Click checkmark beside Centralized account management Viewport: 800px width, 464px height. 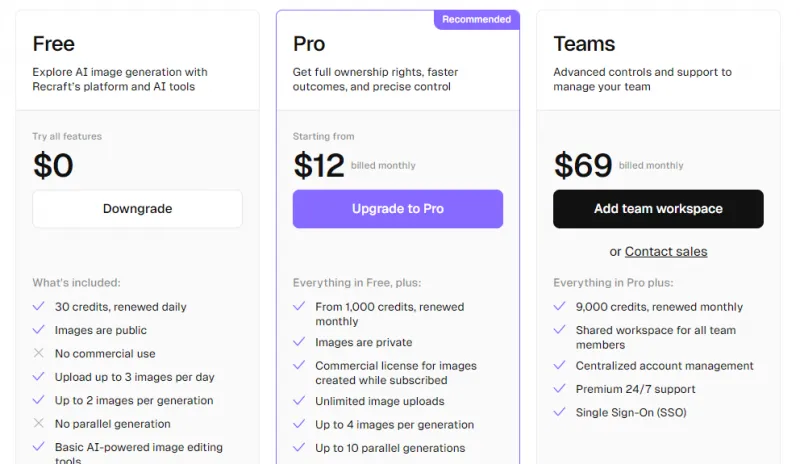click(560, 366)
